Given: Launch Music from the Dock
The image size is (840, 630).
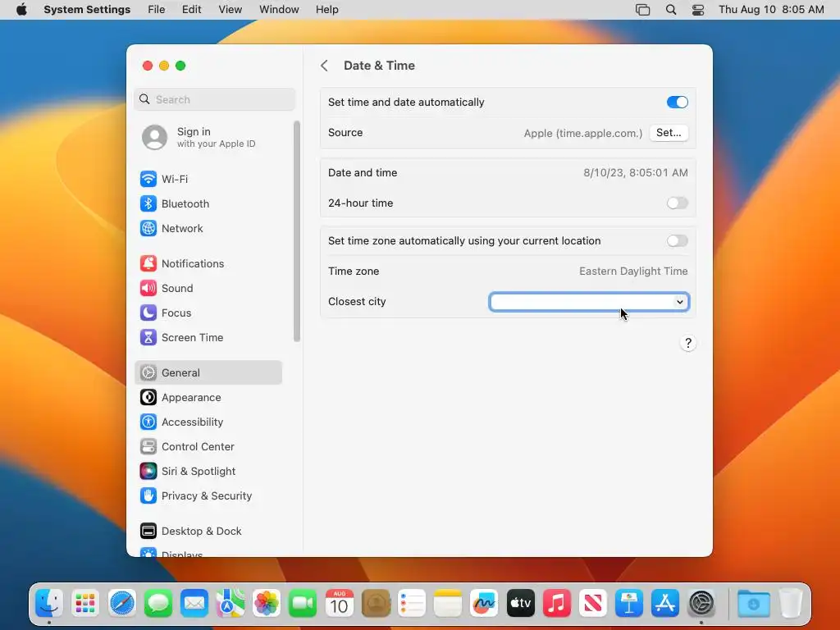Looking at the screenshot, I should [557, 605].
